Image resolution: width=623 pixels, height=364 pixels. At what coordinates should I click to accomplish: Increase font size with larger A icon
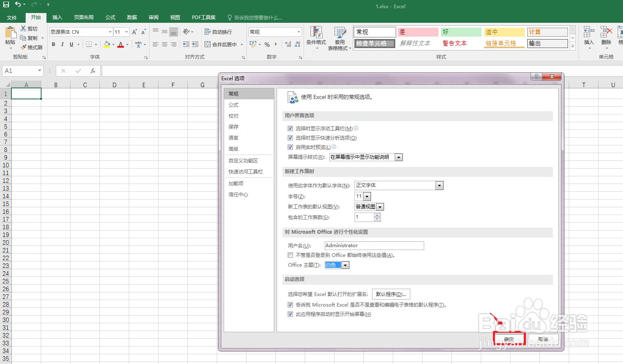[134, 32]
